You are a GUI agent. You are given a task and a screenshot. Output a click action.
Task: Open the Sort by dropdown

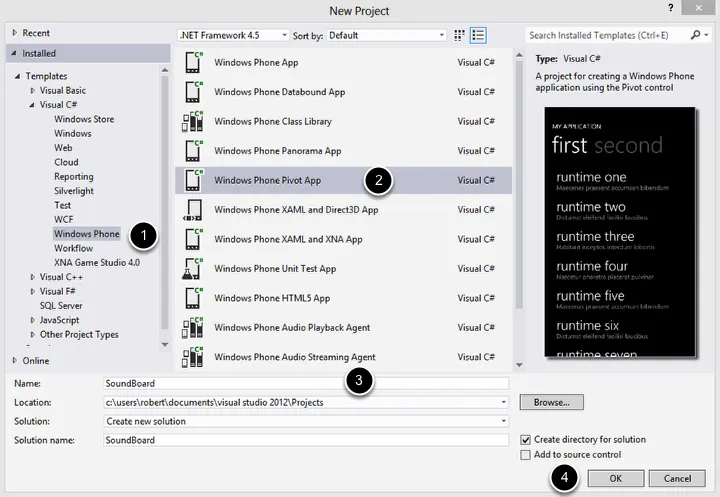coord(386,35)
